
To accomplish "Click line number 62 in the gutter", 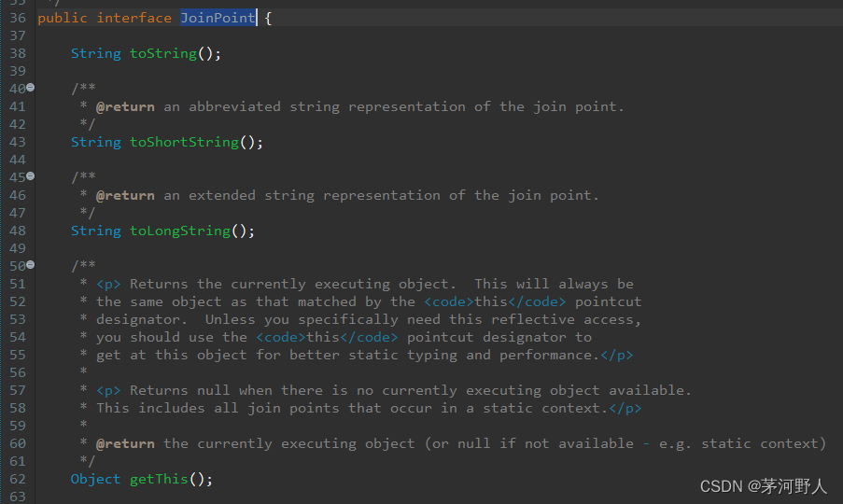I will [x=18, y=479].
